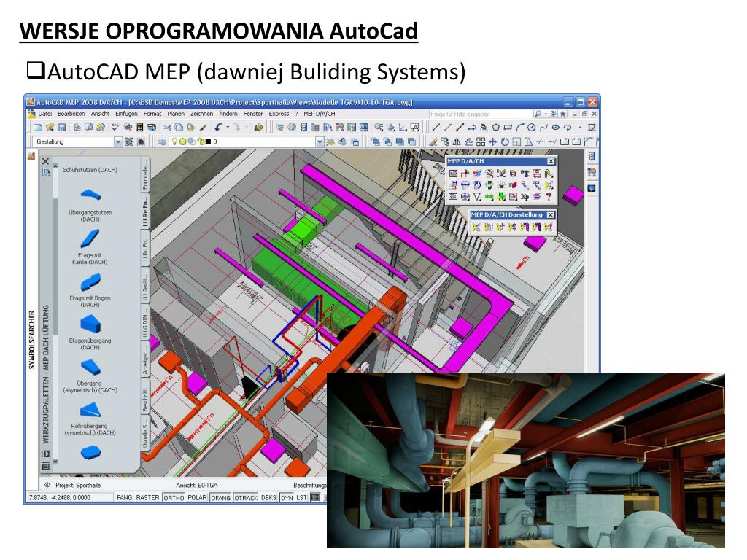Select the Array tool (grid squares)

(x=481, y=142)
